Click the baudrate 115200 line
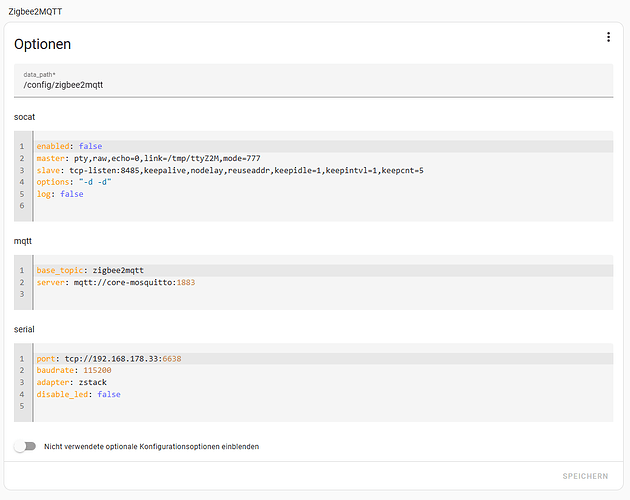The image size is (630, 500). pos(74,370)
